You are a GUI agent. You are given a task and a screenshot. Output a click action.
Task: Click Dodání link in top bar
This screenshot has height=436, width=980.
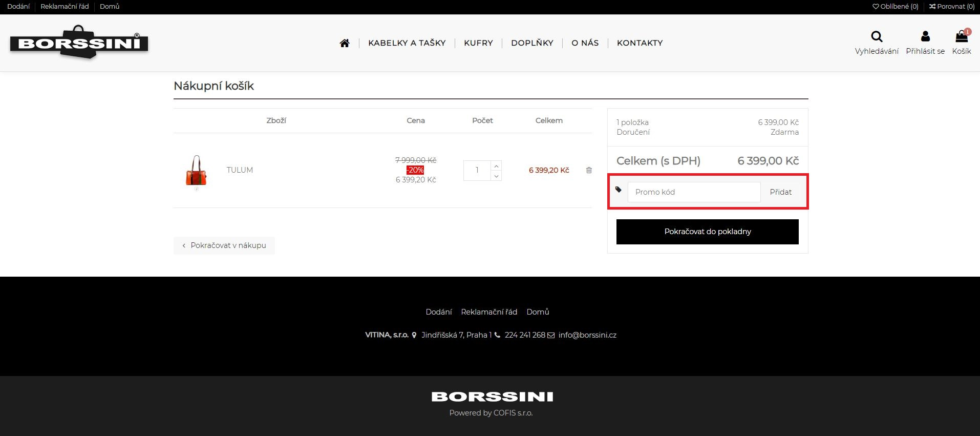(18, 7)
